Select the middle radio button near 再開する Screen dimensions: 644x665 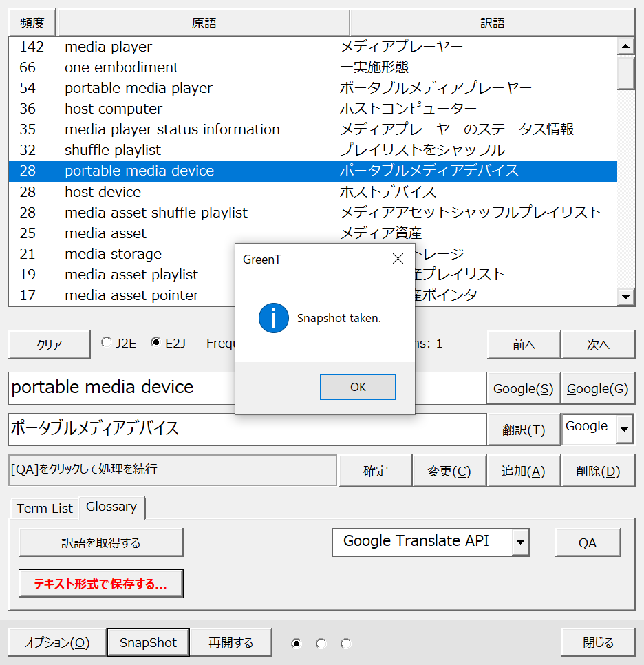(321, 643)
